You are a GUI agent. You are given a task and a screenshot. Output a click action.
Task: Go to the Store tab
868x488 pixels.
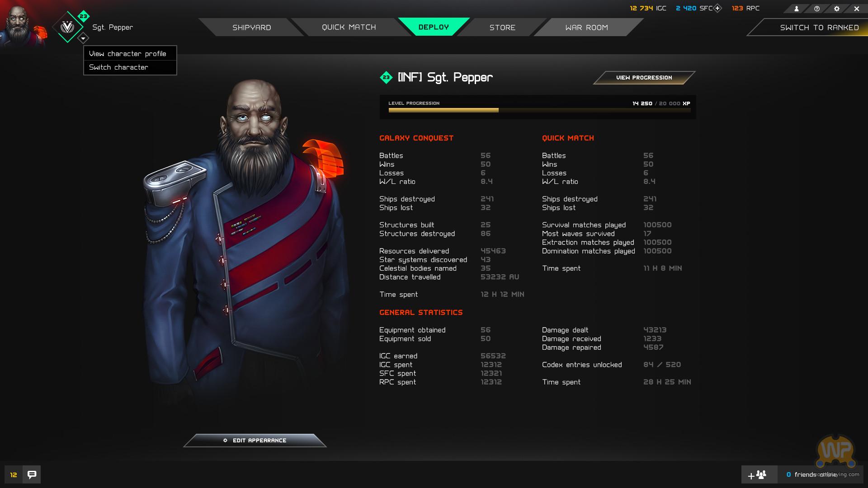click(502, 27)
